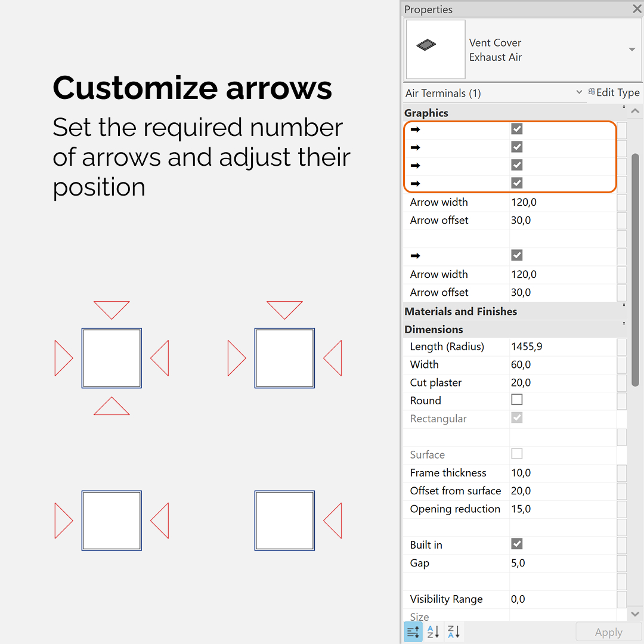Sort parameters Z to A
The height and width of the screenshot is (644, 644).
[x=453, y=631]
